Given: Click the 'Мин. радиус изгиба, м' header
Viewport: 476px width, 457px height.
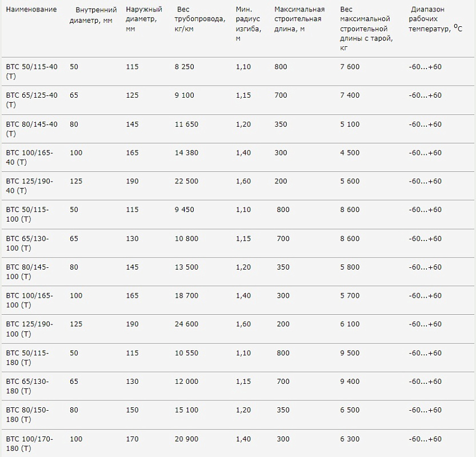Looking at the screenshot, I should [x=248, y=24].
